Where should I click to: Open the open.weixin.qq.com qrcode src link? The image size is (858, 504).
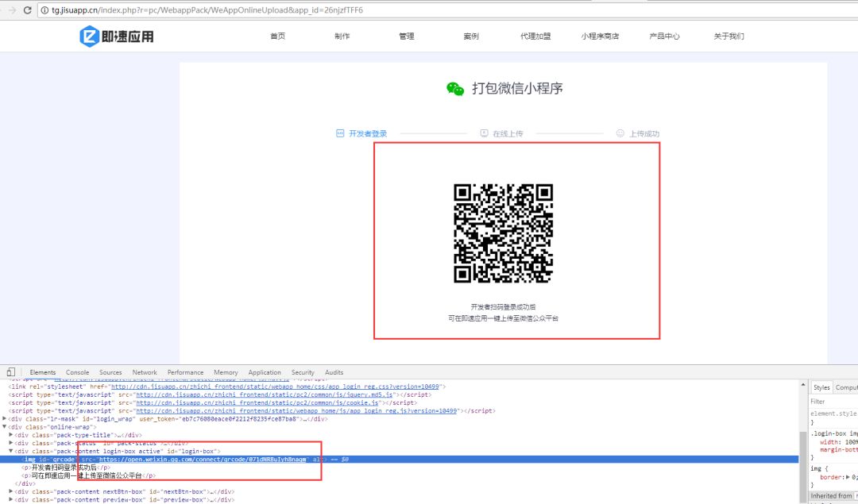tap(203, 460)
